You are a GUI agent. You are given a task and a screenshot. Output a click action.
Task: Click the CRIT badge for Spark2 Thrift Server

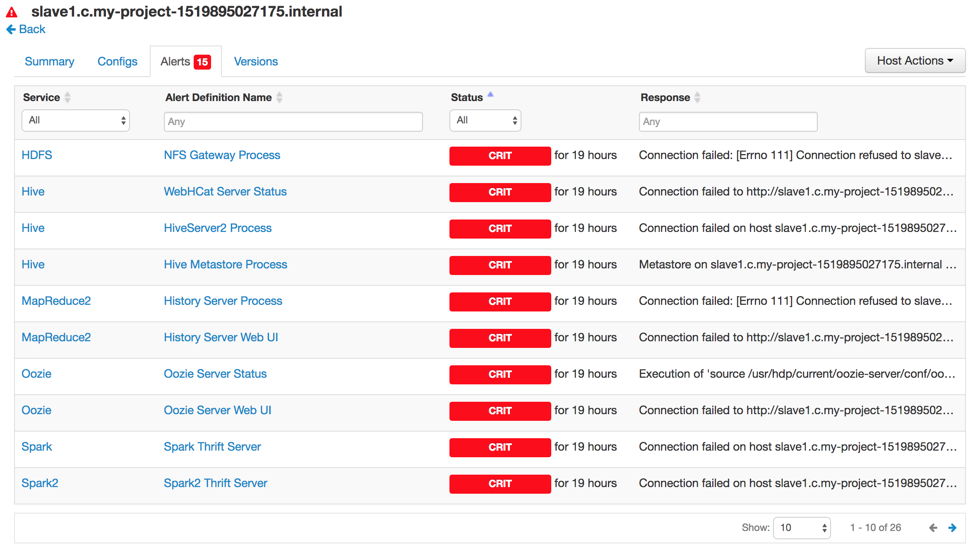pyautogui.click(x=500, y=484)
